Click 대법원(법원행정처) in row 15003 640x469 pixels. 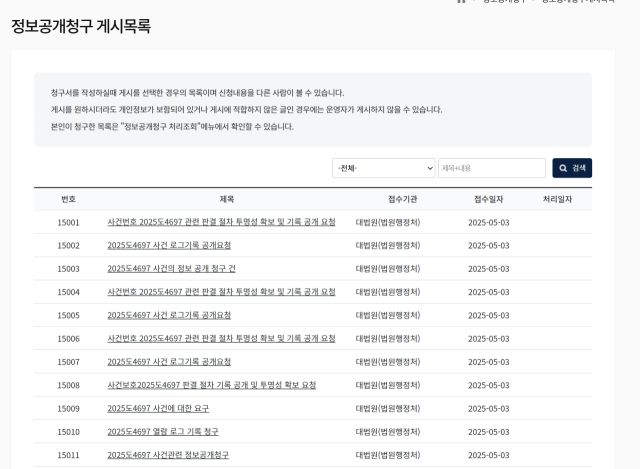(x=388, y=269)
